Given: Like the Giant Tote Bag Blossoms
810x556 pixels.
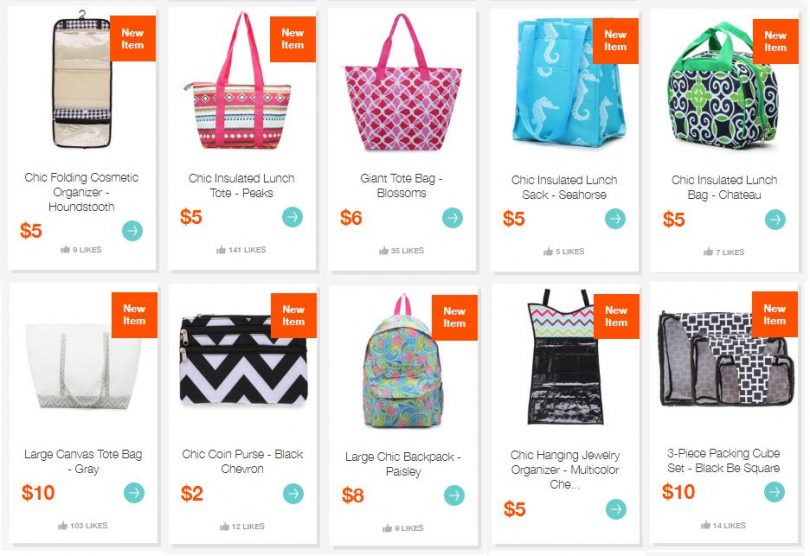Looking at the screenshot, I should click(x=384, y=251).
